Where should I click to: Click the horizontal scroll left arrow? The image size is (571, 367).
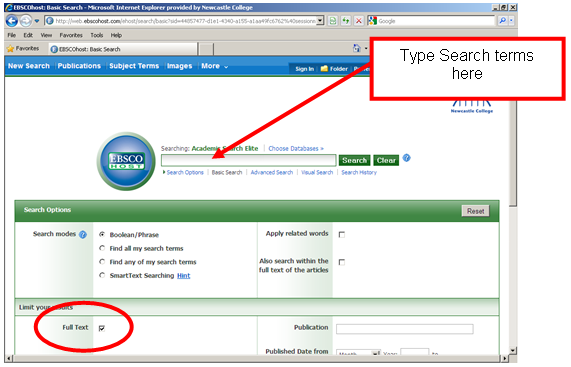coord(9,359)
